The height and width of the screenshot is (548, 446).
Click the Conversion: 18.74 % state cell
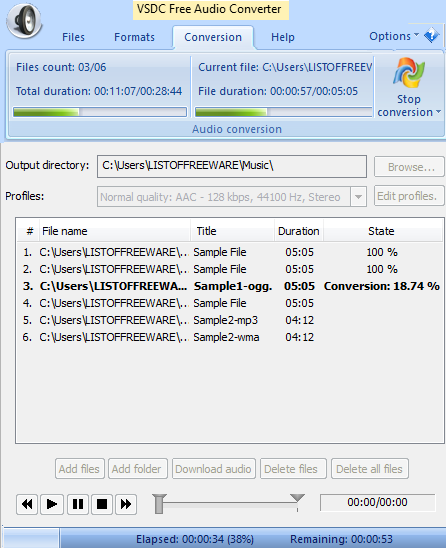(x=382, y=286)
